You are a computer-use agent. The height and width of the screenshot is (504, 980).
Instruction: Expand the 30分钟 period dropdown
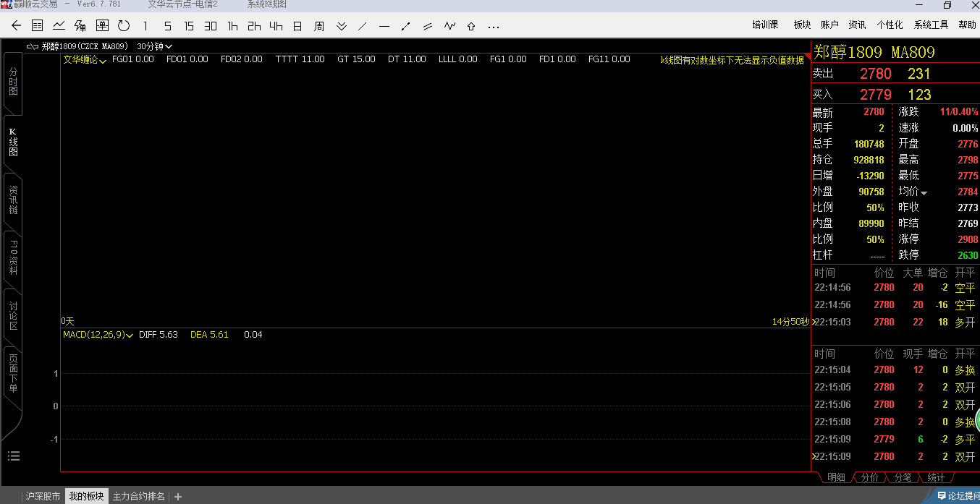pyautogui.click(x=154, y=46)
